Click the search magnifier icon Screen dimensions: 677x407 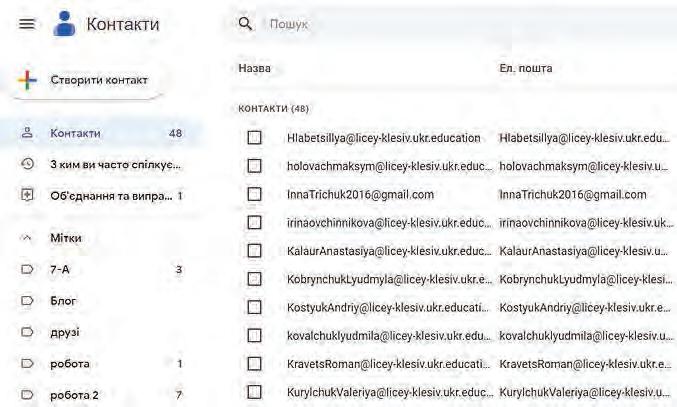(245, 23)
